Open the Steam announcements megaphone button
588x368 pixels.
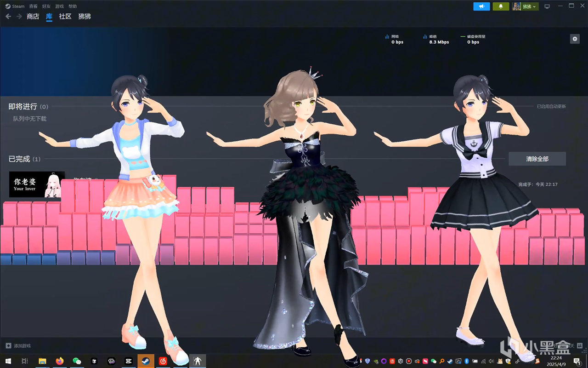(x=481, y=6)
